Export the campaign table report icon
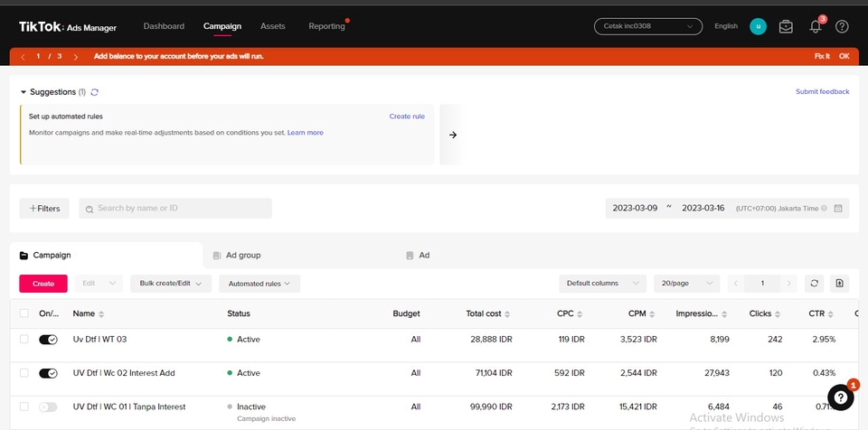The image size is (868, 430). pos(839,284)
